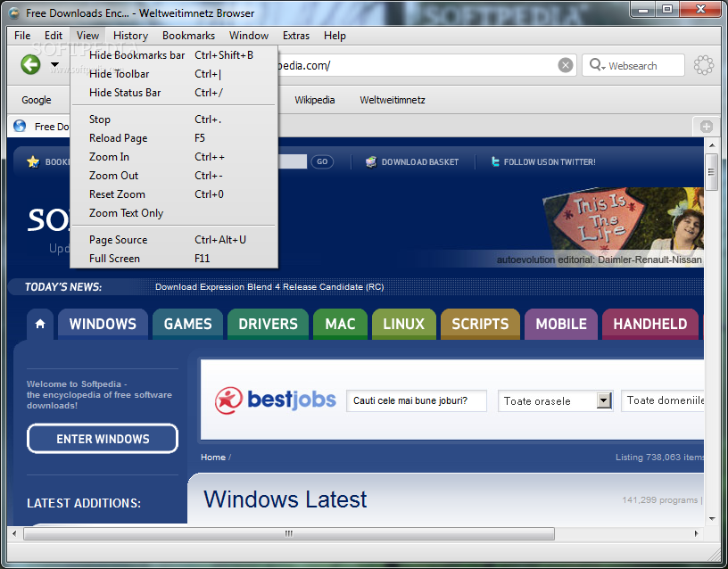The image size is (728, 569).
Task: Click the GO search button
Action: (322, 161)
